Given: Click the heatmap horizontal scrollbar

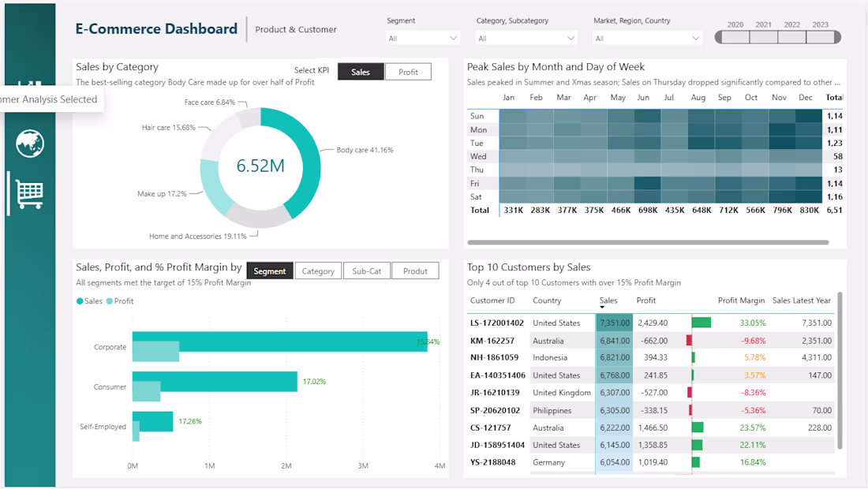Looking at the screenshot, I should click(x=648, y=242).
